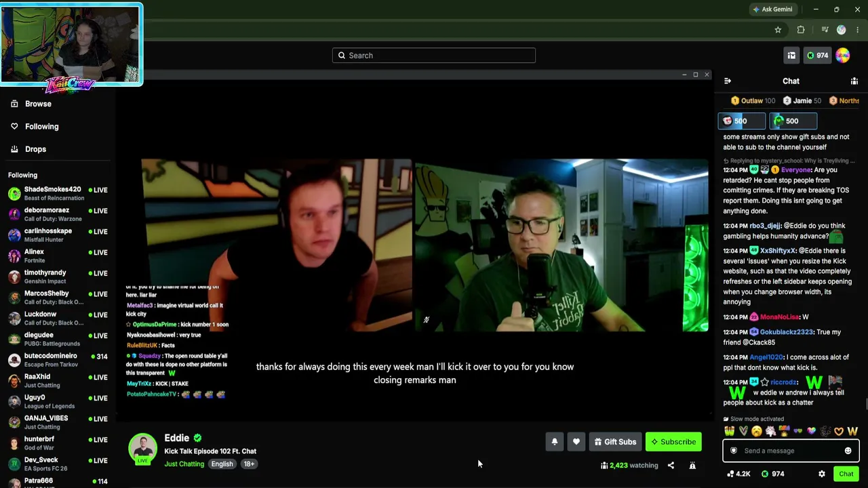Insert the yawning face quick emote
The width and height of the screenshot is (868, 488).
click(x=757, y=431)
